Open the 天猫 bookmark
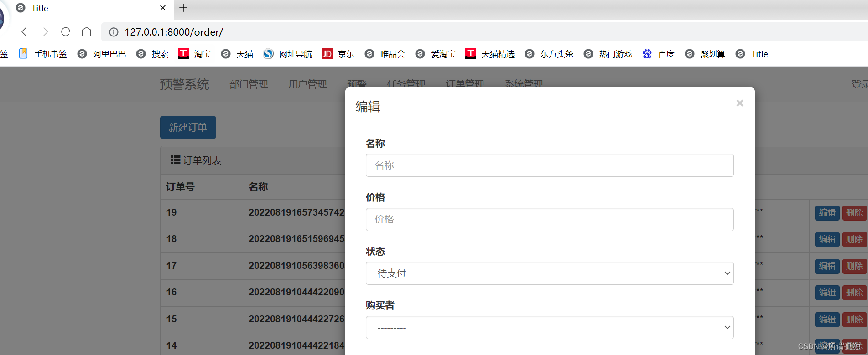This screenshot has height=355, width=868. pyautogui.click(x=237, y=54)
